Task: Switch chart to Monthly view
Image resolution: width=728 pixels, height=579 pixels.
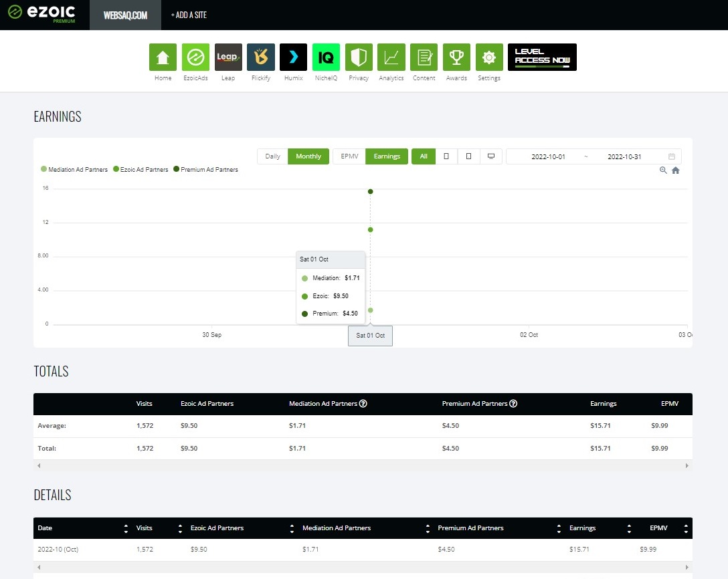Action: click(x=308, y=156)
